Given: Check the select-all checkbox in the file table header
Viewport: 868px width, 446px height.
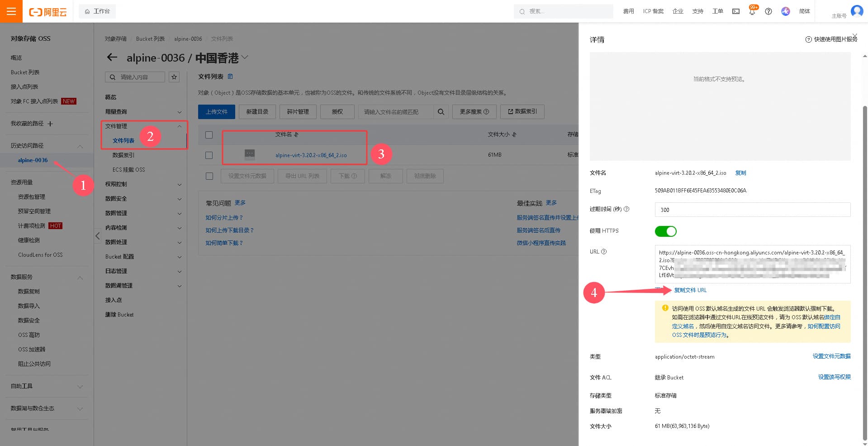Looking at the screenshot, I should [209, 135].
